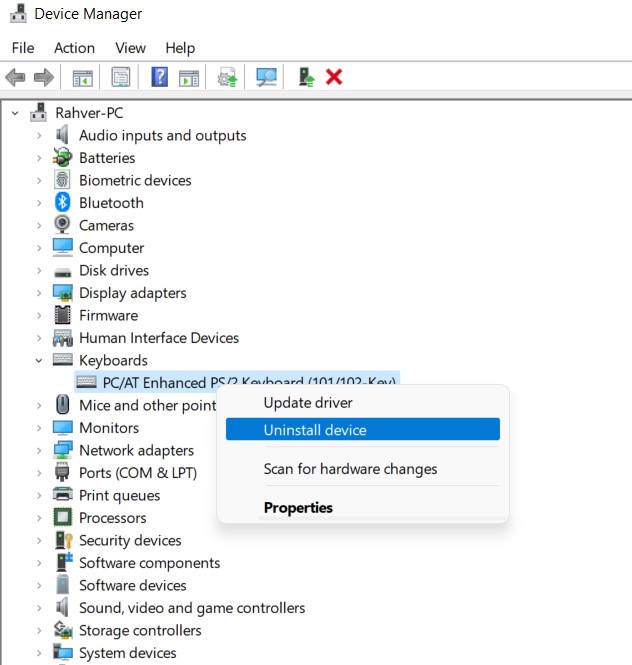The height and width of the screenshot is (665, 632).
Task: Click the Bluetooth logo icon
Action: click(x=62, y=202)
